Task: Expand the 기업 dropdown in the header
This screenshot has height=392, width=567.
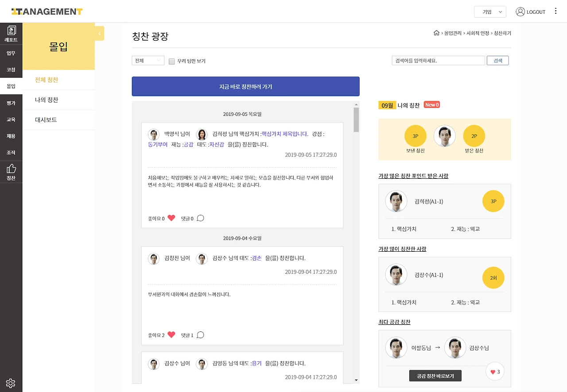Action: point(490,12)
